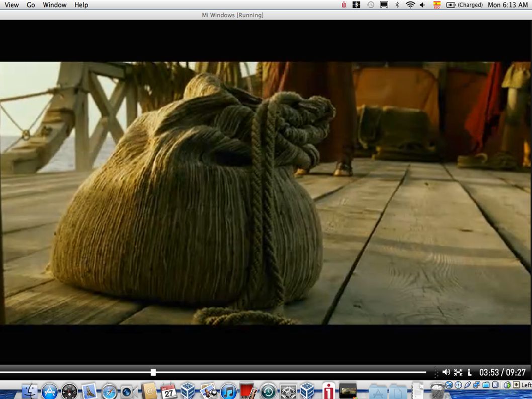This screenshot has height=399, width=532.
Task: Open the Spanish ISO input source menu
Action: click(436, 5)
